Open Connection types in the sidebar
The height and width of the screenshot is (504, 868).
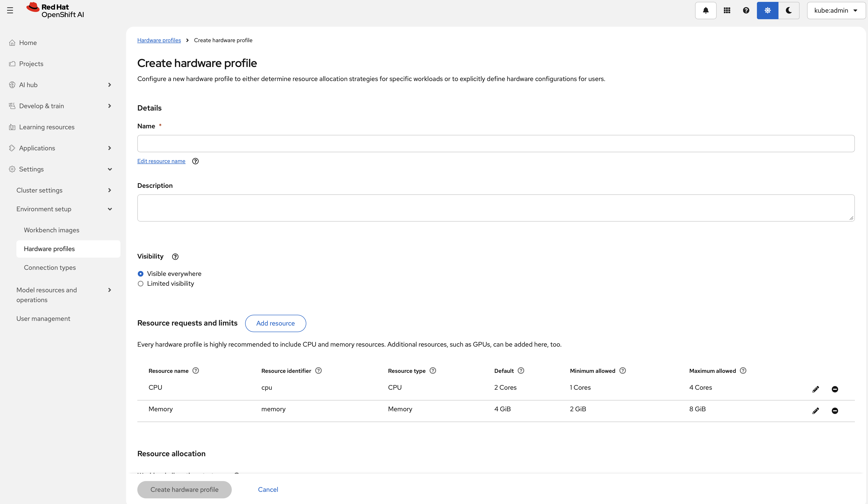coord(50,267)
